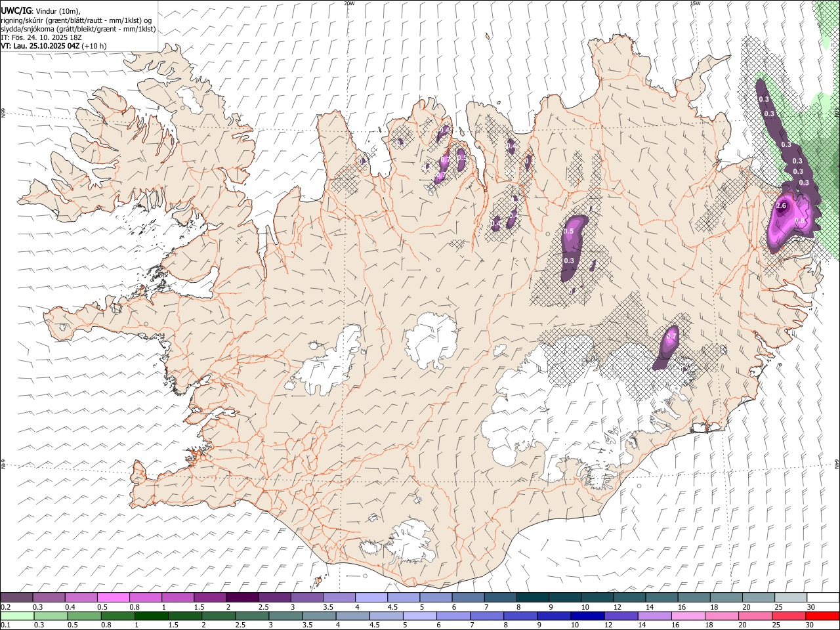This screenshot has height=630, width=840.
Task: Click the "2.6" precipitation value in east Iceland
Action: coord(781,206)
